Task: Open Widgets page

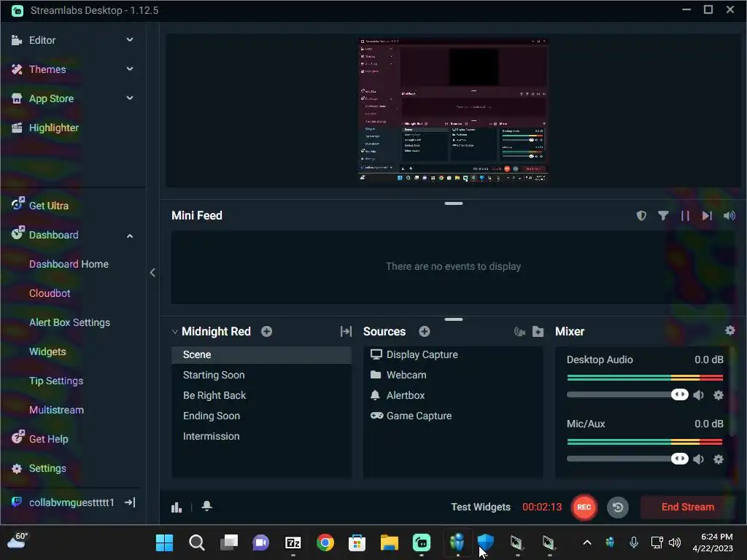Action: click(47, 351)
